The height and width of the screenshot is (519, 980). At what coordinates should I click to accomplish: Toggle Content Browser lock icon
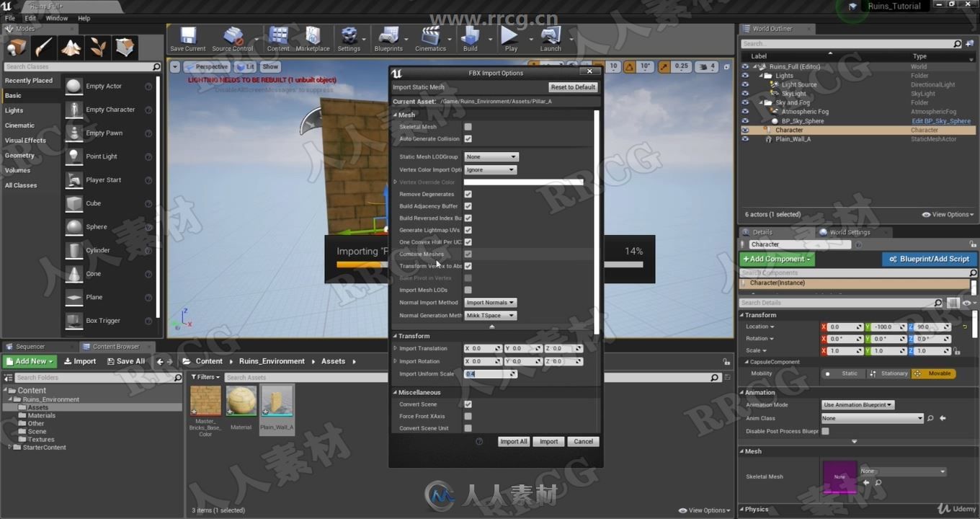[x=727, y=362]
